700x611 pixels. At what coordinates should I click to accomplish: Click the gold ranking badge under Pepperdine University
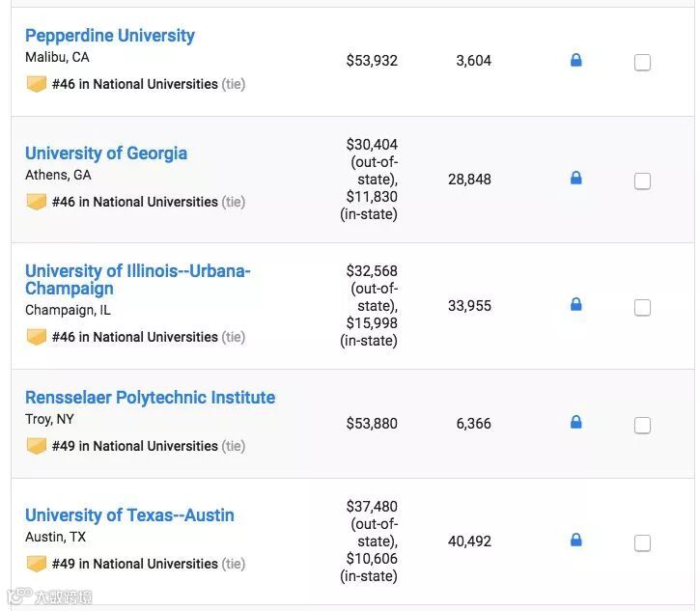[37, 84]
